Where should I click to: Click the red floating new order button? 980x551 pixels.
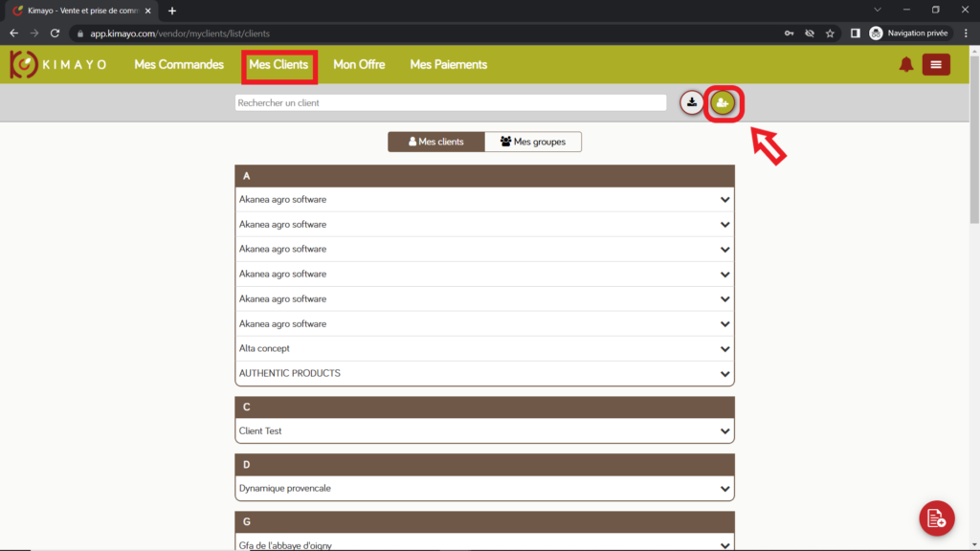pos(936,518)
